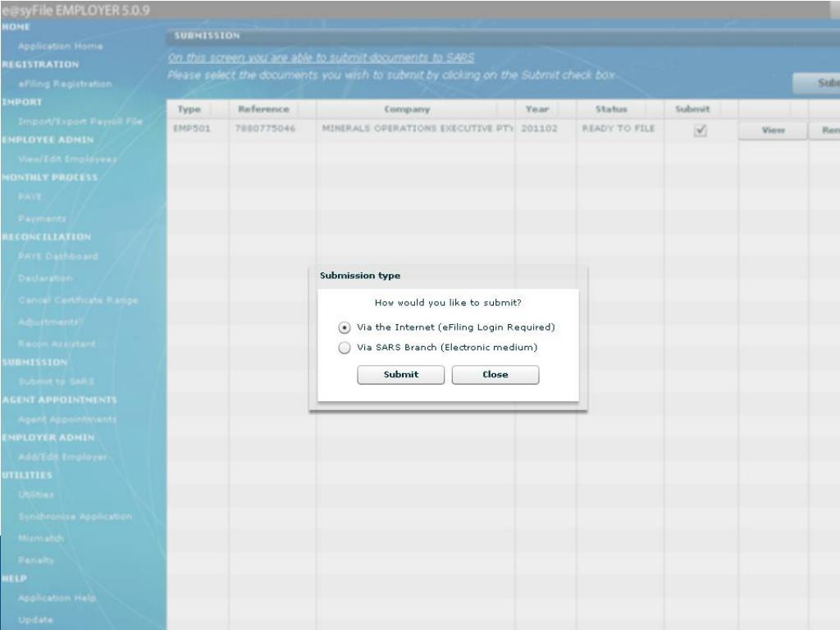
Task: Open Recon Assistant menu item
Action: pyautogui.click(x=57, y=344)
